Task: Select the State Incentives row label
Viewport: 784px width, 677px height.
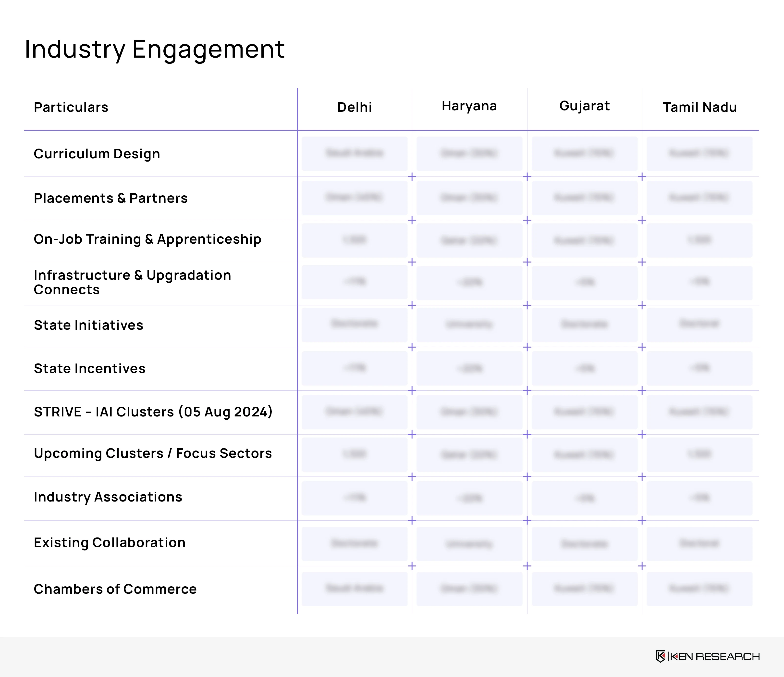Action: 90,368
